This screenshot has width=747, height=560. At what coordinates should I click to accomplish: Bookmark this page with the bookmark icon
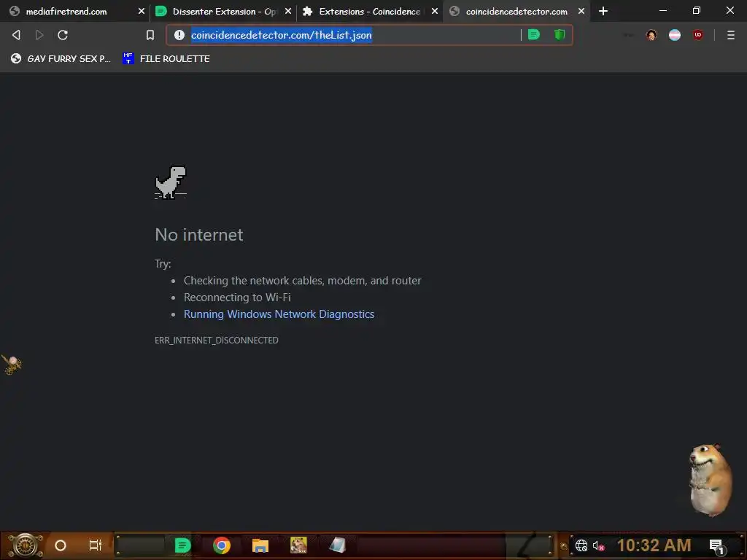coord(150,35)
